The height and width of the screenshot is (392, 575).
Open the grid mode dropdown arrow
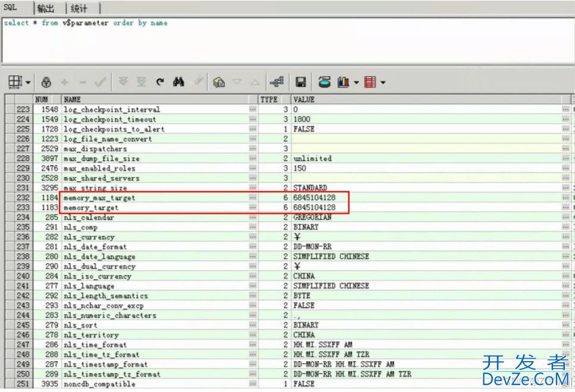(x=28, y=83)
